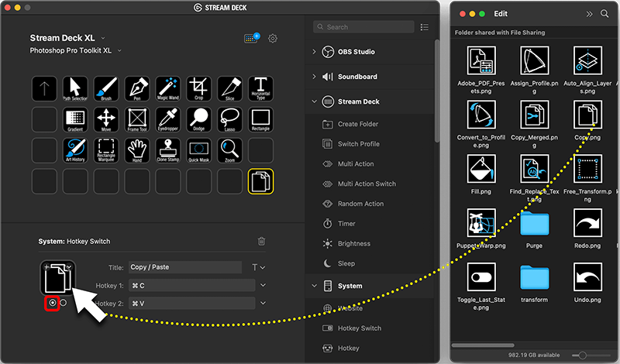Click the Title field Copy / Paste
Image resolution: width=620 pixels, height=364 pixels.
[185, 267]
